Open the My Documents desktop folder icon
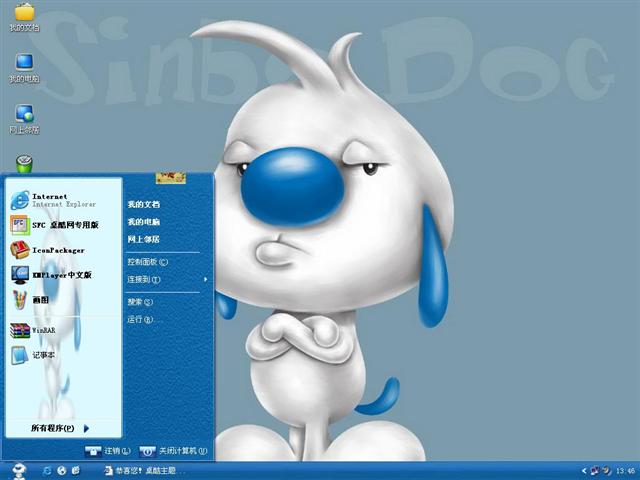This screenshot has height=480, width=640. point(24,12)
